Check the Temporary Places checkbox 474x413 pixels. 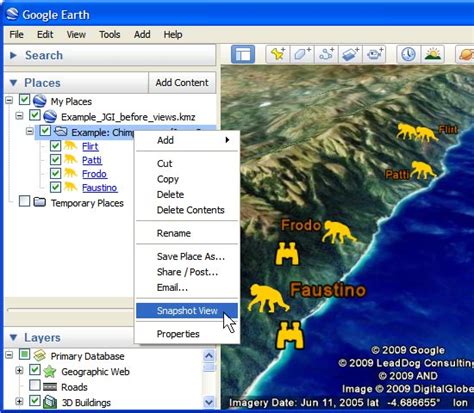24,201
